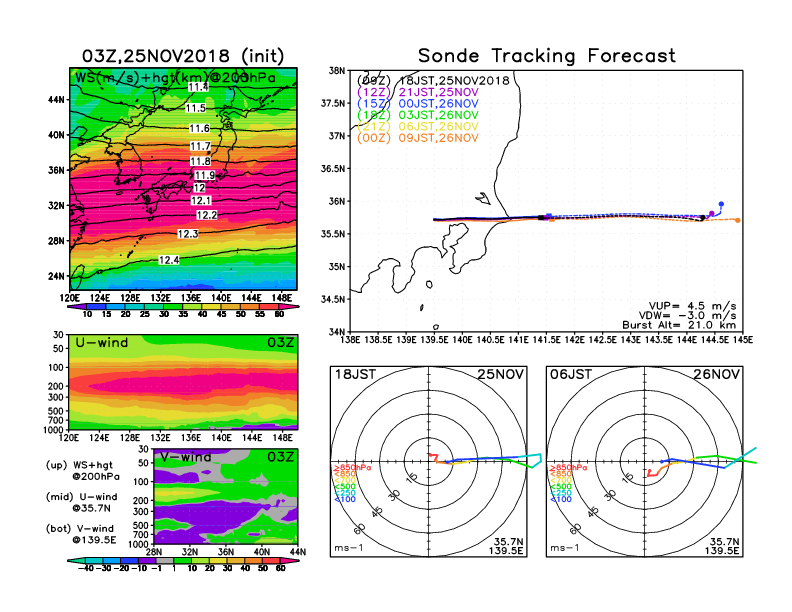Click the orange track endpoint dot near 145E

point(738,221)
